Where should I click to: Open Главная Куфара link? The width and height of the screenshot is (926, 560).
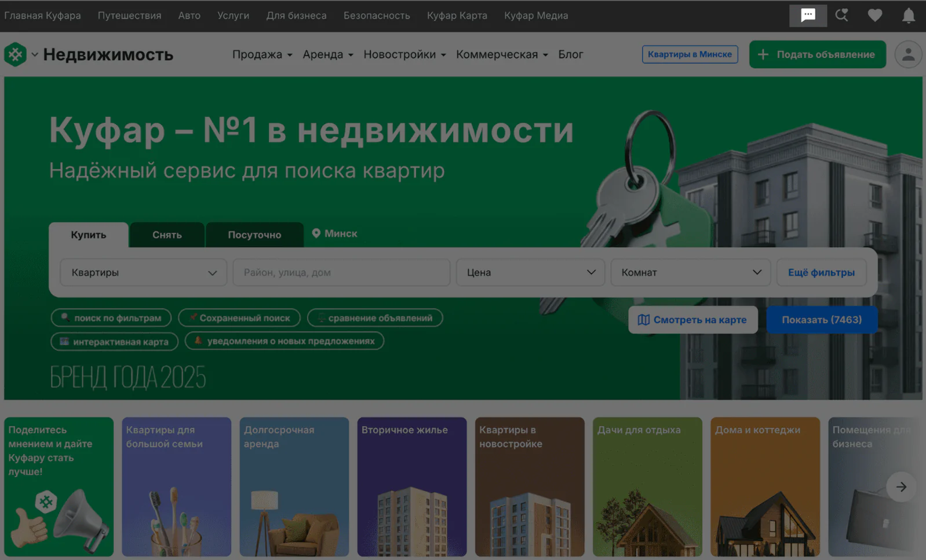click(x=42, y=16)
